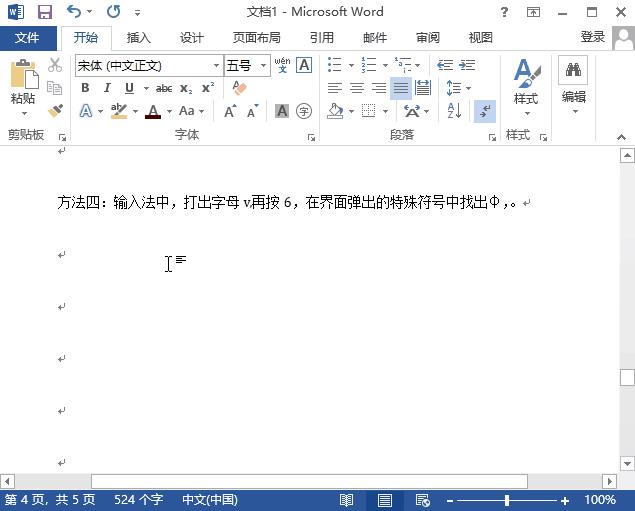
Task: Click the Undo arrow icon
Action: coord(74,12)
